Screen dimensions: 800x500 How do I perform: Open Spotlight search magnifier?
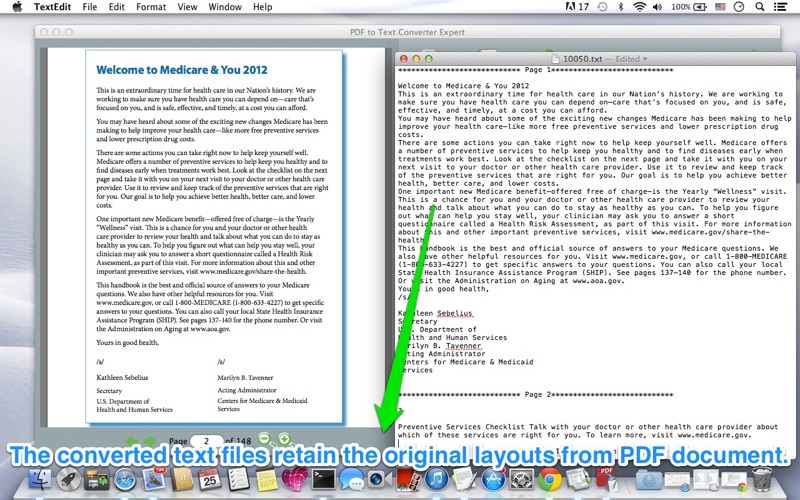pyautogui.click(x=760, y=7)
